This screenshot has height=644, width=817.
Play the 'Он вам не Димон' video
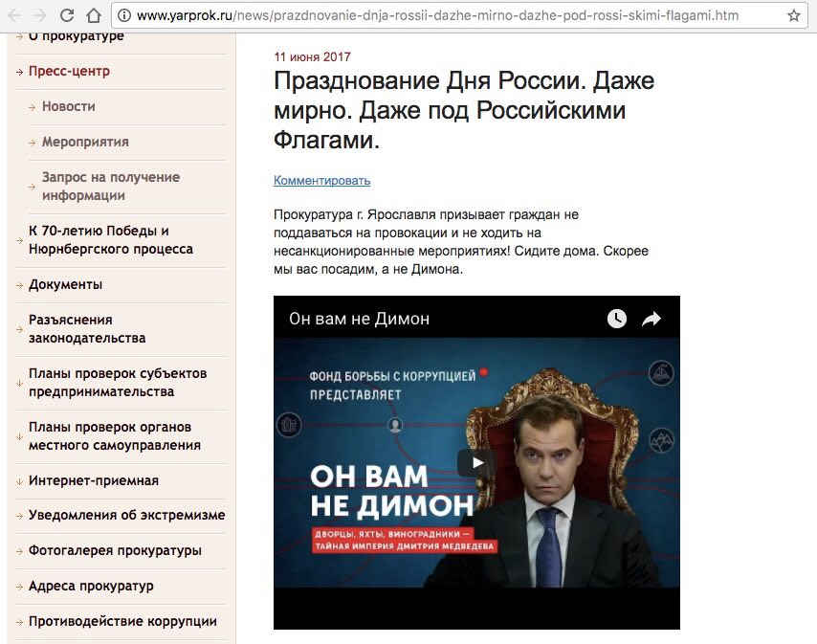pos(476,463)
